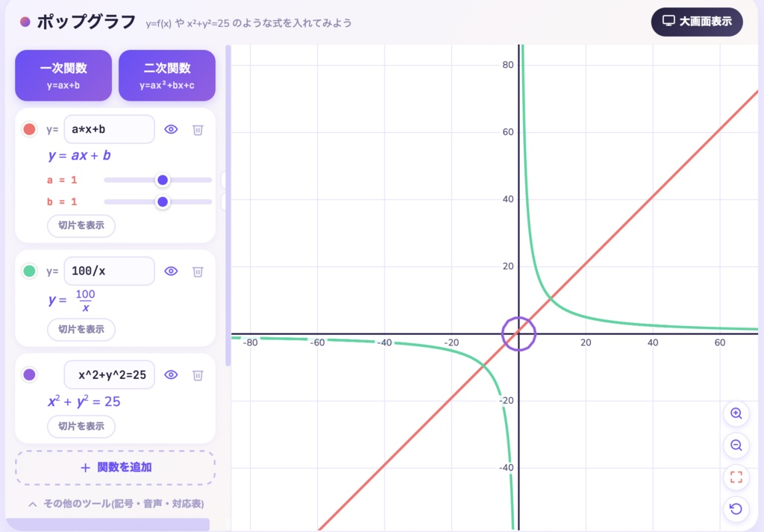764x532 pixels.
Task: Click the sidebar vertical scrollbar
Action: (x=228, y=204)
